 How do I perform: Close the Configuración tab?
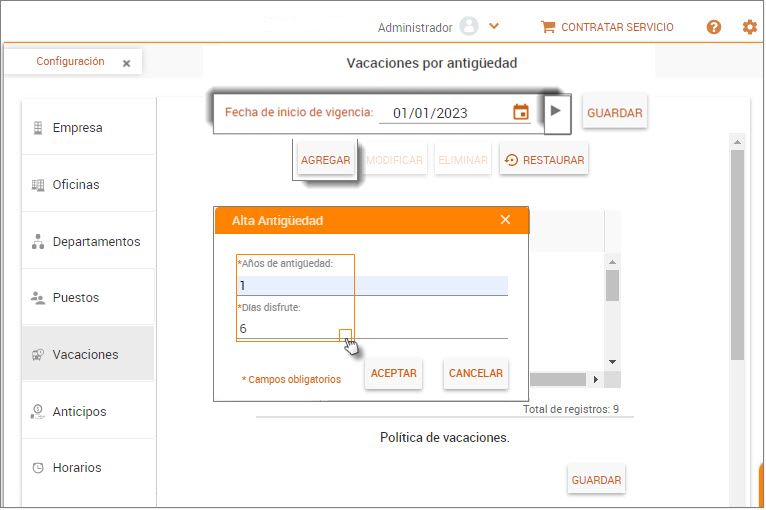pyautogui.click(x=126, y=63)
